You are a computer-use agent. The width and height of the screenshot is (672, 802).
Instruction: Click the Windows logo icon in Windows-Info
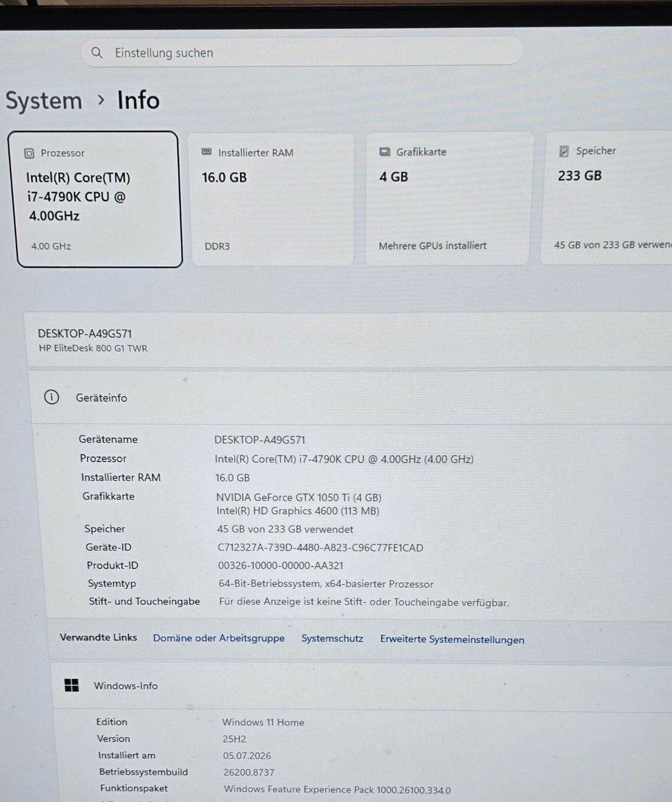[72, 686]
